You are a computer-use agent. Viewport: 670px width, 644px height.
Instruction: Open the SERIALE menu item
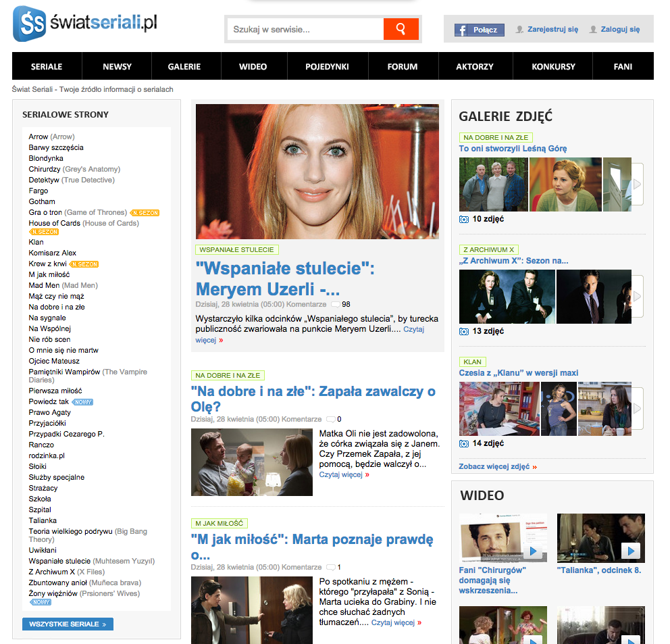pos(47,66)
